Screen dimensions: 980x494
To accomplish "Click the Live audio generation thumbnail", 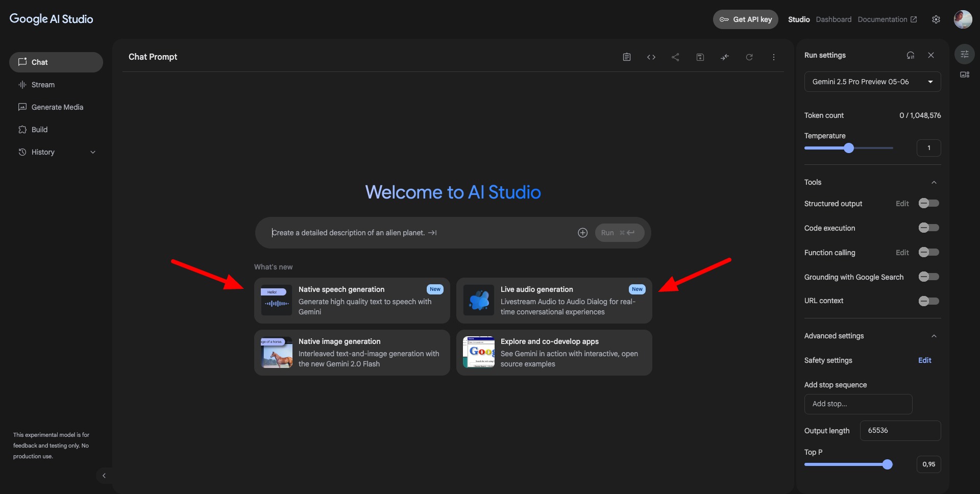I will (479, 300).
